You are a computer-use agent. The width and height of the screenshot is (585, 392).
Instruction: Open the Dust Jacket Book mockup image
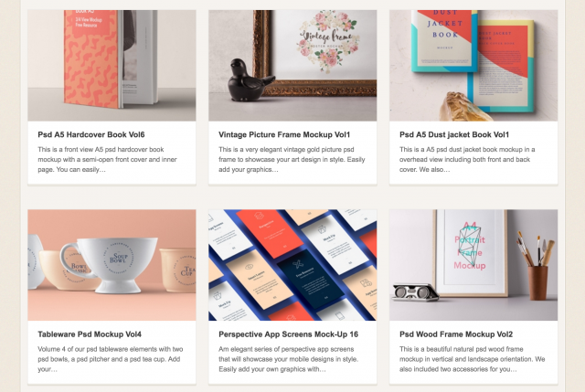coord(473,65)
